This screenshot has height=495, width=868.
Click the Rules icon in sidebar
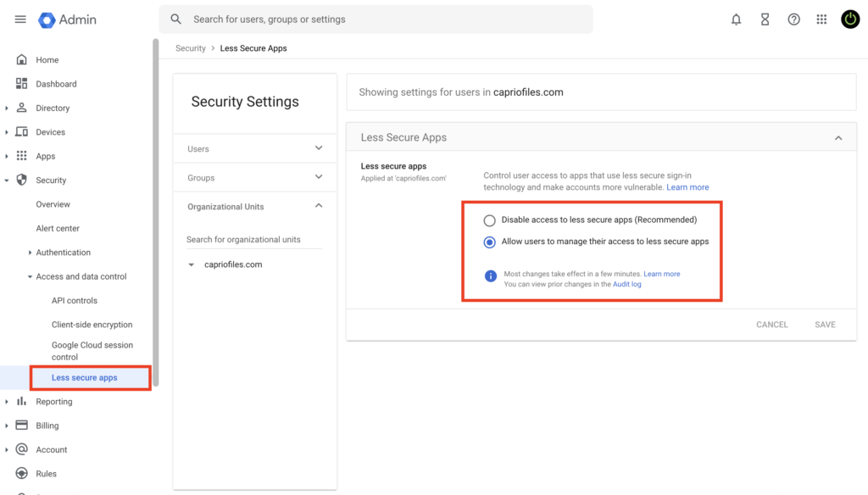tap(21, 474)
